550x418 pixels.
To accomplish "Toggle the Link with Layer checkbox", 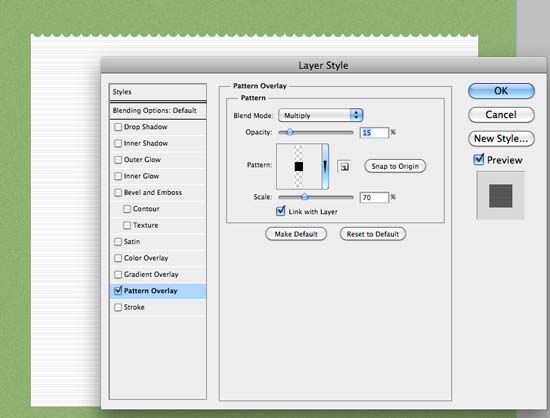I will click(281, 211).
